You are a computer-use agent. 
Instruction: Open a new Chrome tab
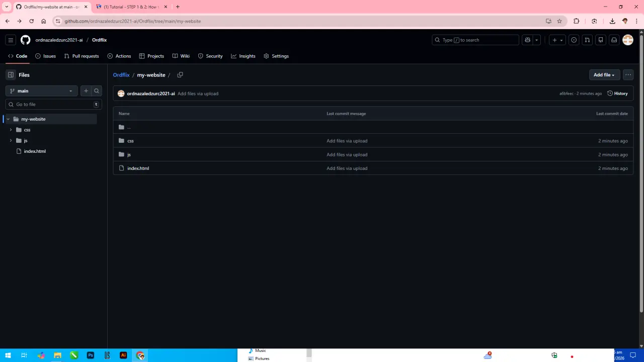[178, 7]
